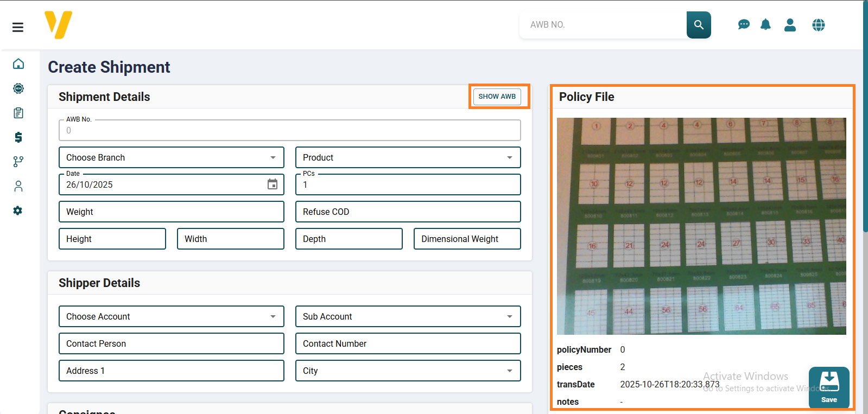Open the hamburger navigation menu
Screen dimensions: 868x414
pos(18,27)
